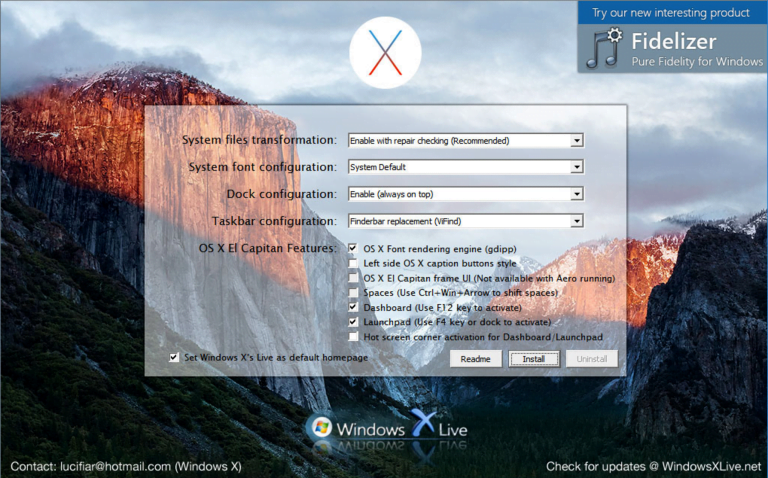The image size is (768, 478).
Task: Uncheck Set Windows X's Live as default homepage
Action: (x=174, y=357)
